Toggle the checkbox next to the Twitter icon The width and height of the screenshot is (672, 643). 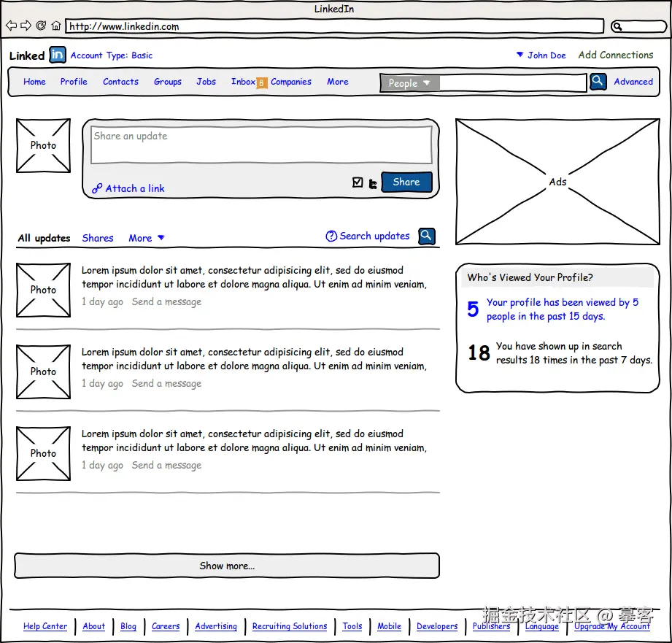pyautogui.click(x=358, y=182)
